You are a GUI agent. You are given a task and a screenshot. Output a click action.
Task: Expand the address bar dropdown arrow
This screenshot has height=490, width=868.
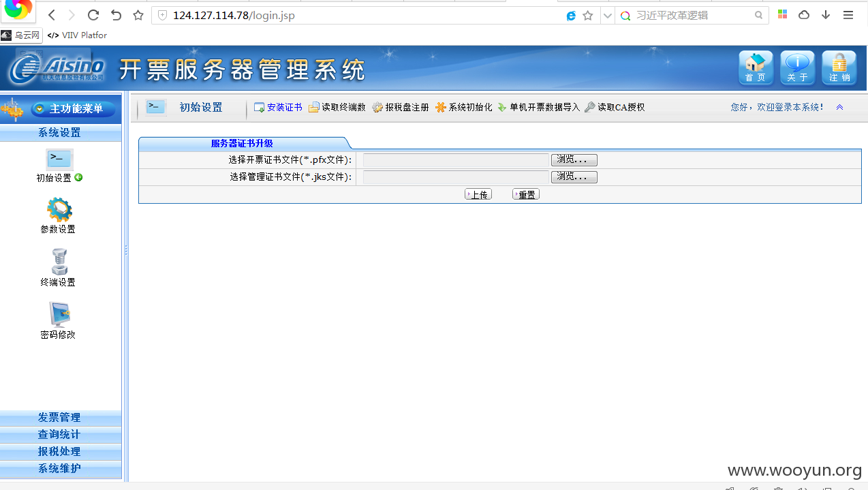pos(607,15)
